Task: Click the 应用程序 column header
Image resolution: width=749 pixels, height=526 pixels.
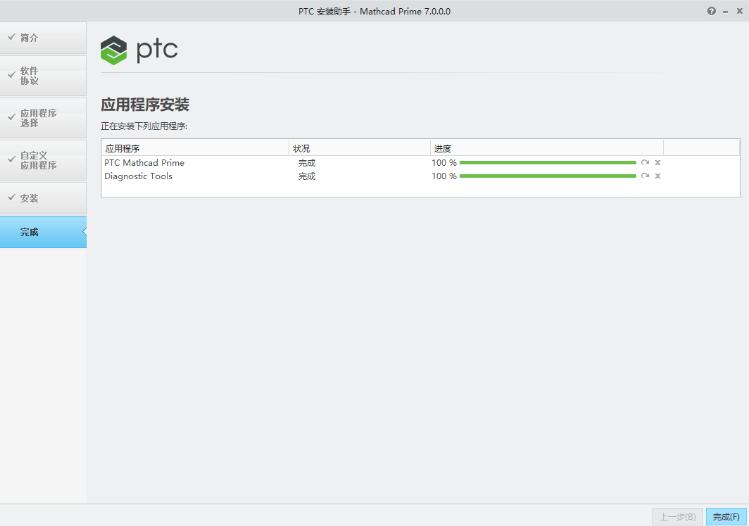Action: click(x=195, y=148)
